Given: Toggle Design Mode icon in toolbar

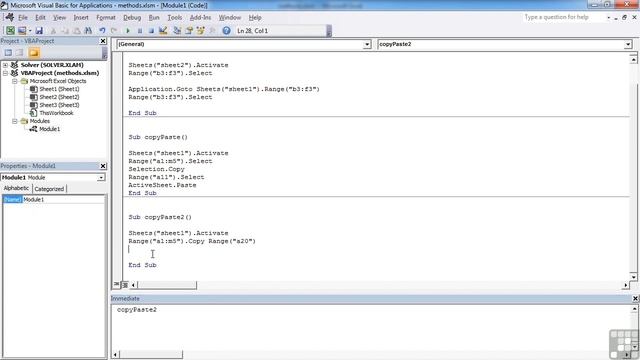Looking at the screenshot, I should [x=163, y=31].
